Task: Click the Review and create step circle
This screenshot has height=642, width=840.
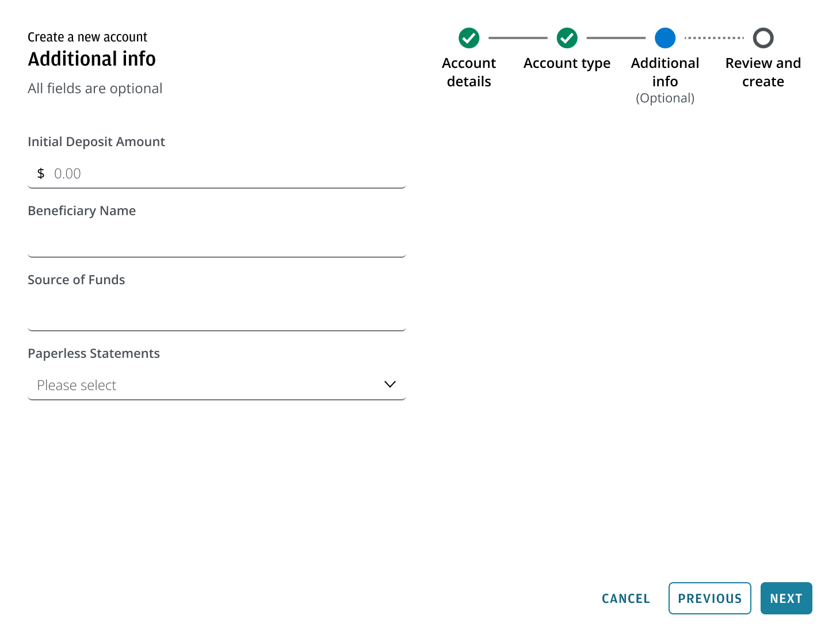Action: click(x=763, y=38)
